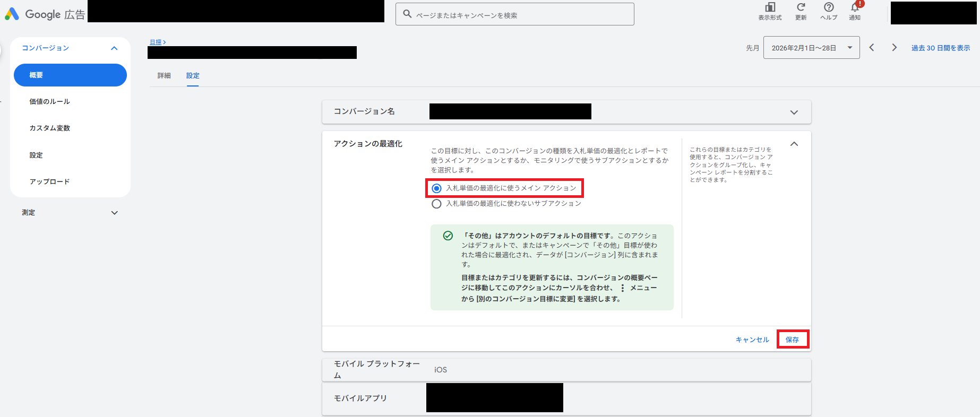The width and height of the screenshot is (980, 417).
Task: Switch to the 詳細 tab
Action: coord(164,76)
